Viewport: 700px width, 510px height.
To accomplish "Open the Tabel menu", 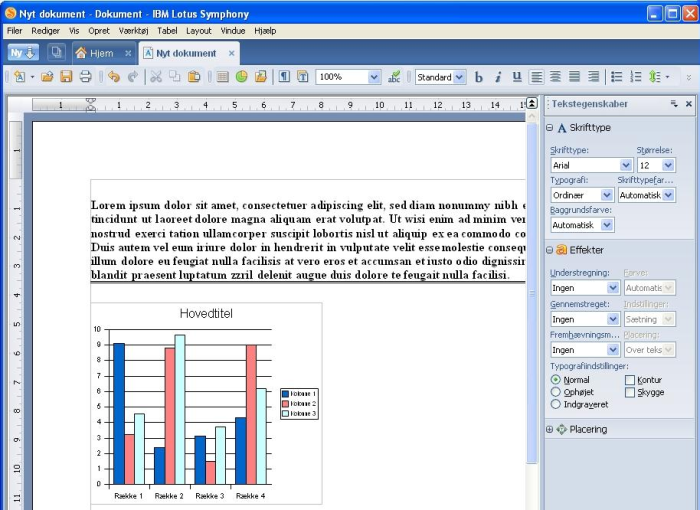I will click(167, 31).
